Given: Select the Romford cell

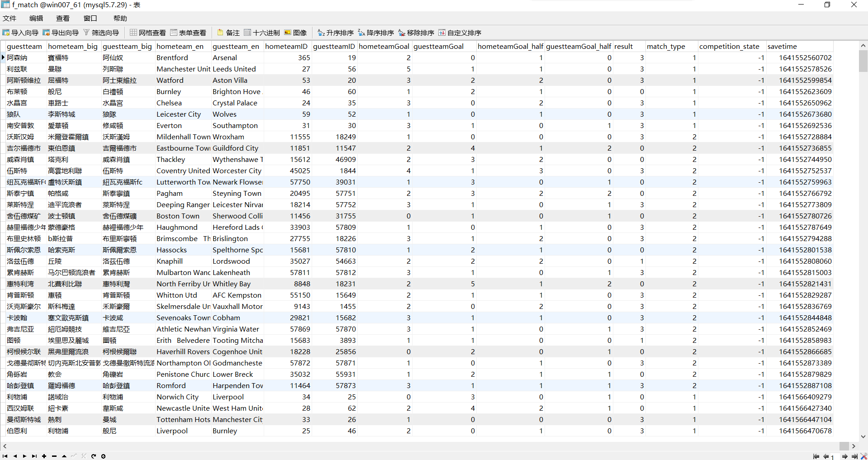Looking at the screenshot, I should click(183, 385).
